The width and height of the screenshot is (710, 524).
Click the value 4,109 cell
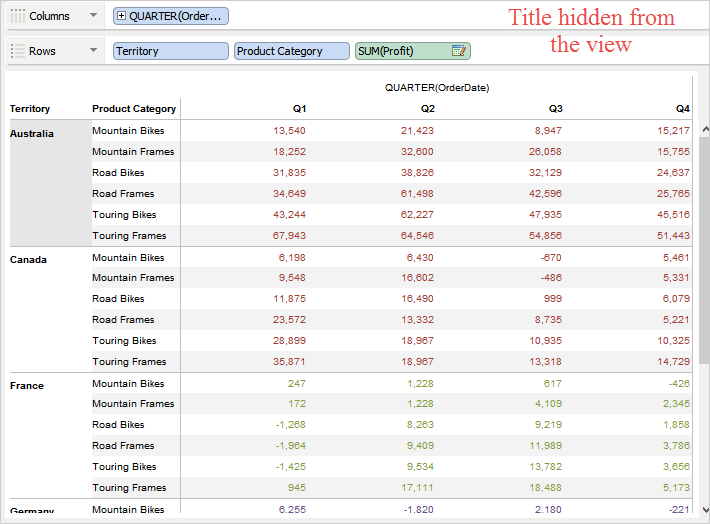[x=548, y=404]
